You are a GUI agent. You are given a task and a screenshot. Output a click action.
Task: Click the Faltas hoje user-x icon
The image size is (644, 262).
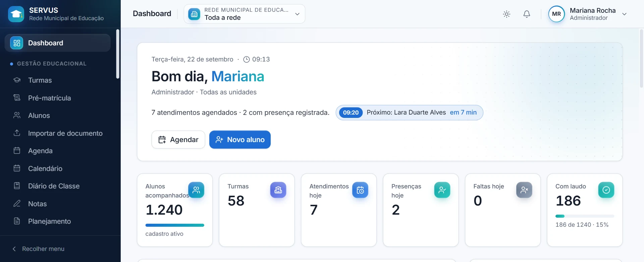pyautogui.click(x=524, y=190)
